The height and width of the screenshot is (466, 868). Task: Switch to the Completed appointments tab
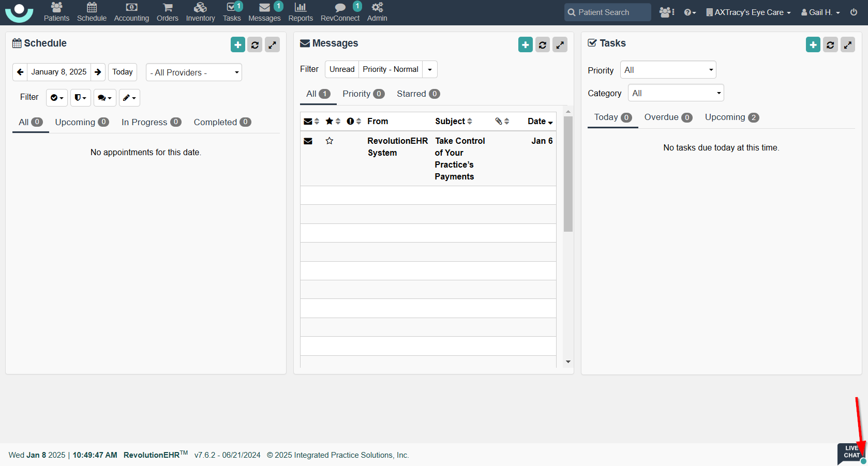click(x=222, y=122)
